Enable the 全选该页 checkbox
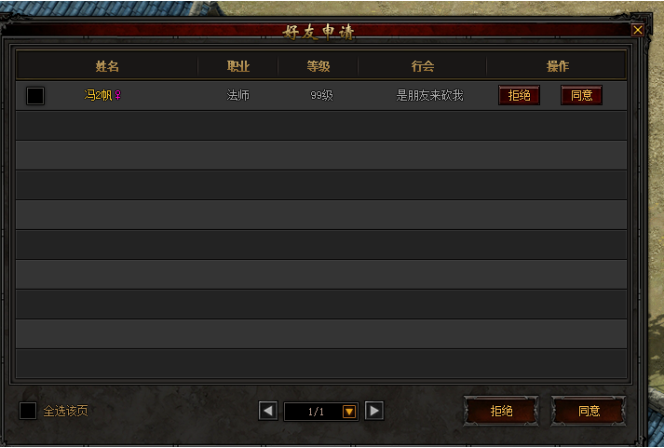 (28, 410)
